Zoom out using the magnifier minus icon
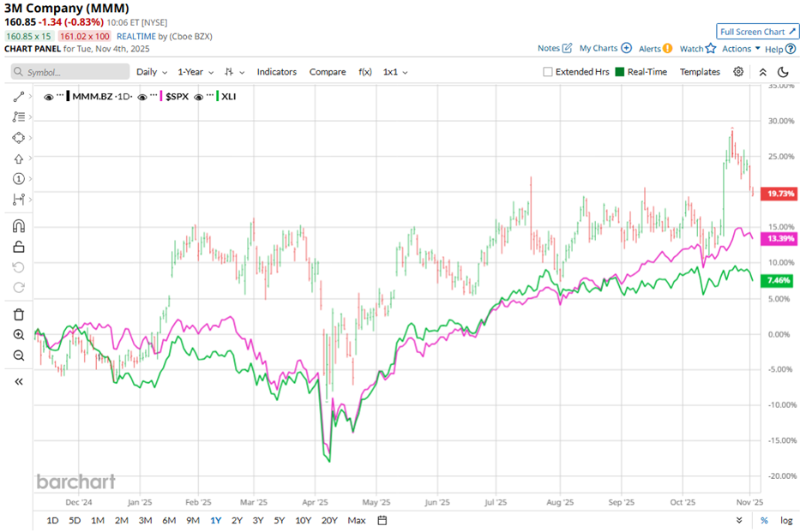Viewport: 806px width, 532px height. pos(18,355)
